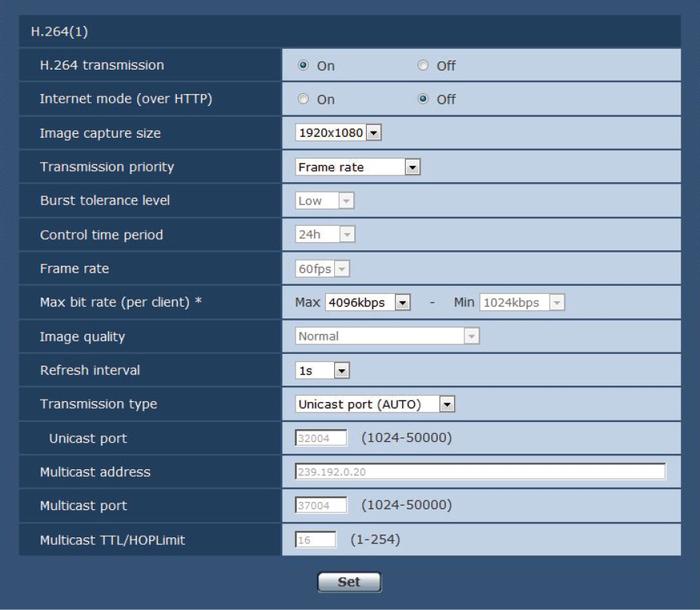Open the Transmission type dropdown
Image resolution: width=700 pixels, height=610 pixels.
pyautogui.click(x=375, y=404)
